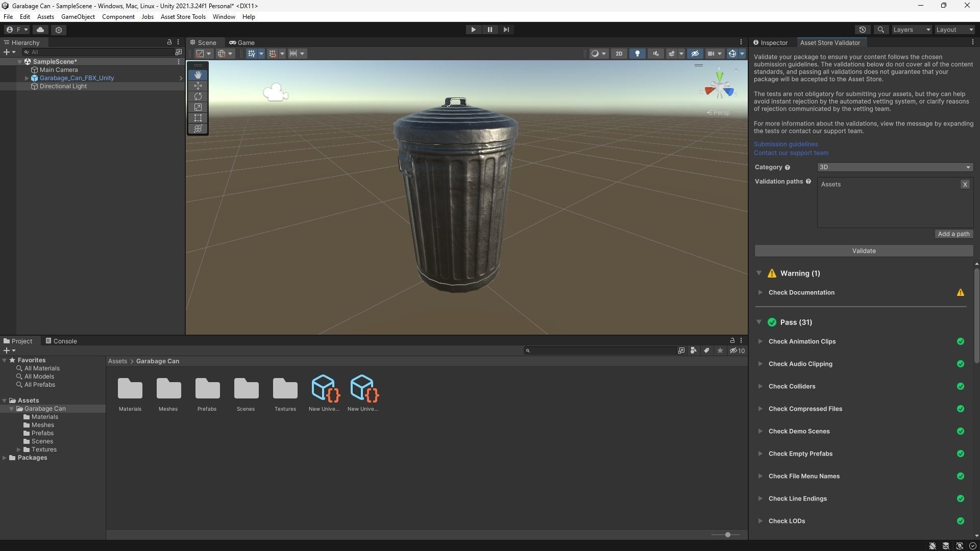This screenshot has height=551, width=980.
Task: Open the version control settings icon
Action: click(x=59, y=30)
